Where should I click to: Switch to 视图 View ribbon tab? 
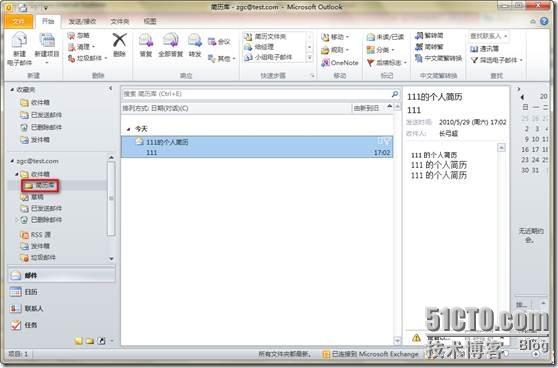150,21
